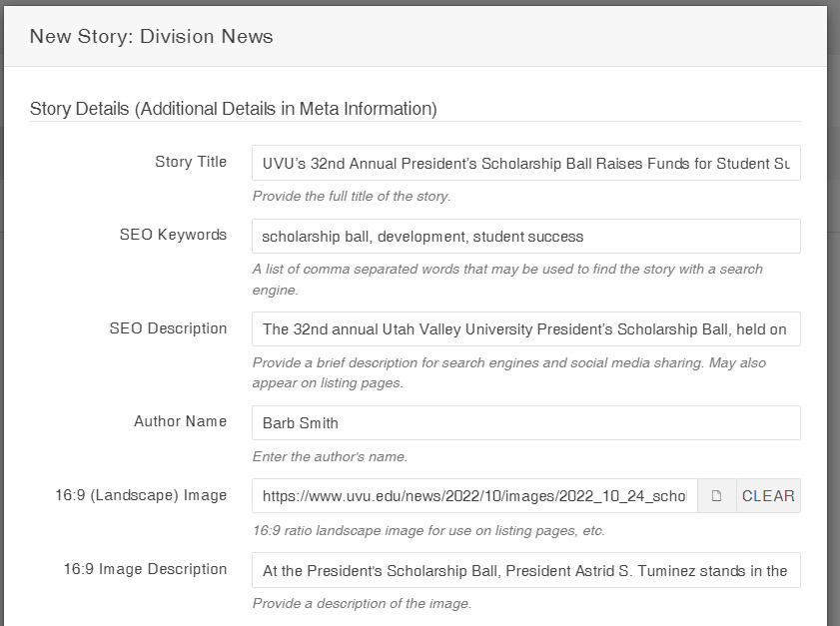Click help text about 16:9 ratio landscape image
The width and height of the screenshot is (840, 626).
(428, 531)
